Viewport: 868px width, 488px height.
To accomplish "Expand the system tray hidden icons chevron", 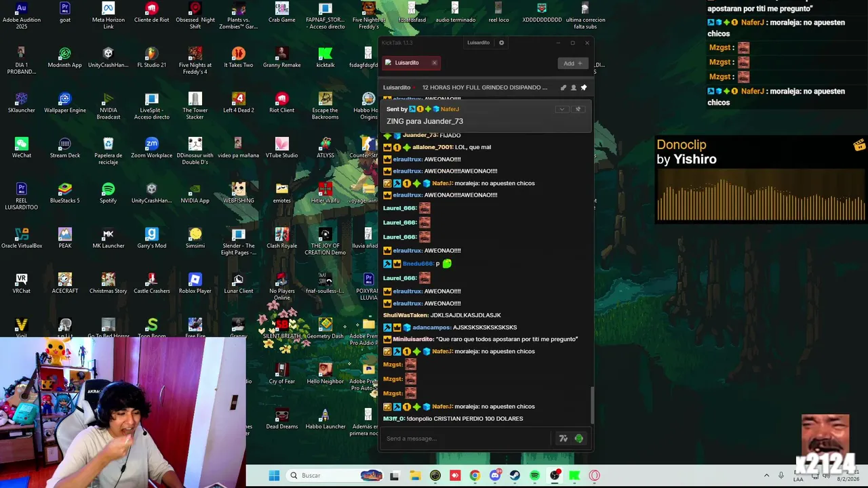I will (766, 475).
